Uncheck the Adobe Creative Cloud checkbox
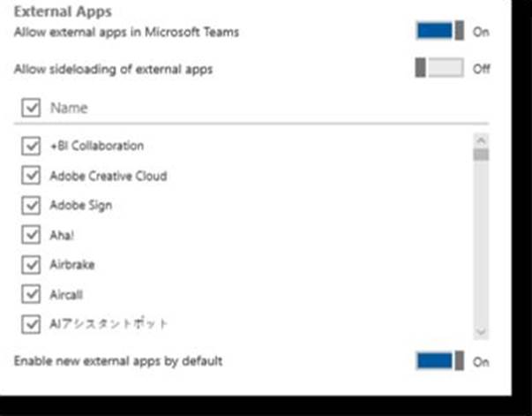 click(31, 176)
